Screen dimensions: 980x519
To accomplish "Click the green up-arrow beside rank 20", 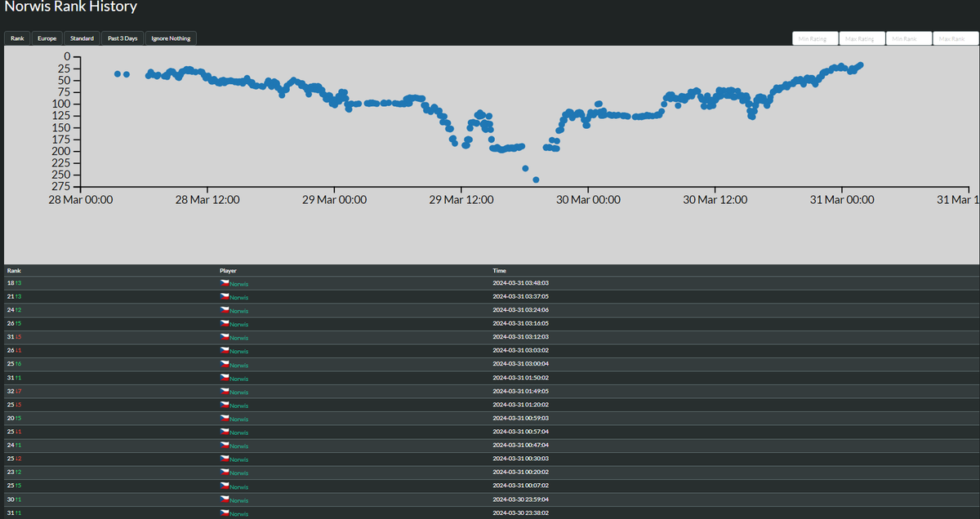I will tap(19, 419).
